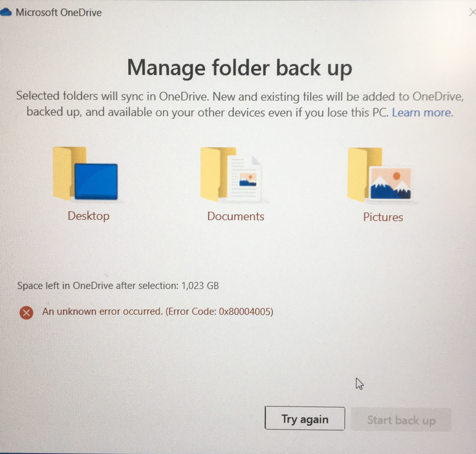Open the Learn more link

(423, 112)
